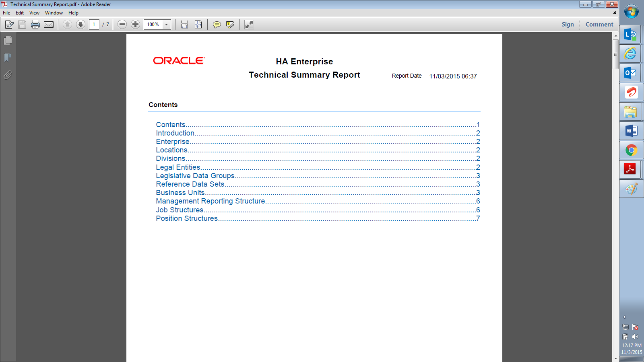The image size is (644, 362).
Task: Go to next page arrow icon
Action: (80, 25)
